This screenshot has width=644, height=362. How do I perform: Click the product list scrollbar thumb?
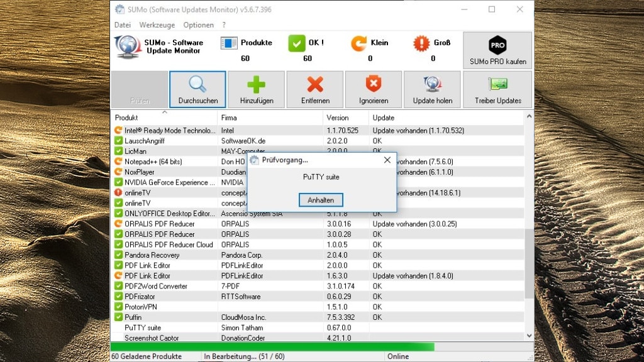tap(529, 263)
